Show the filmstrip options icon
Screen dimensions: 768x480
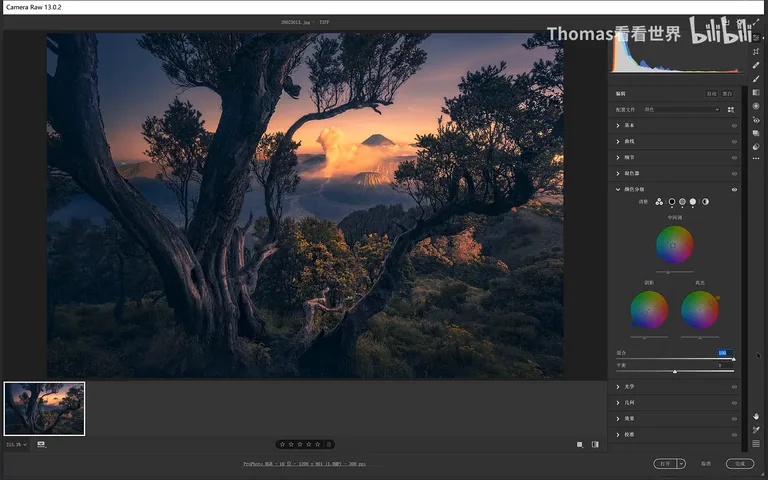click(x=42, y=444)
